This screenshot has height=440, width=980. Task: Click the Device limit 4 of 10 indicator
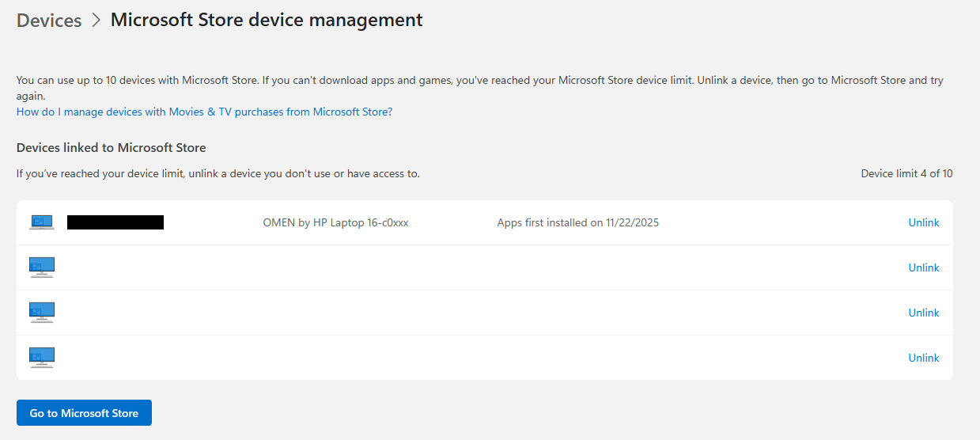pos(906,173)
